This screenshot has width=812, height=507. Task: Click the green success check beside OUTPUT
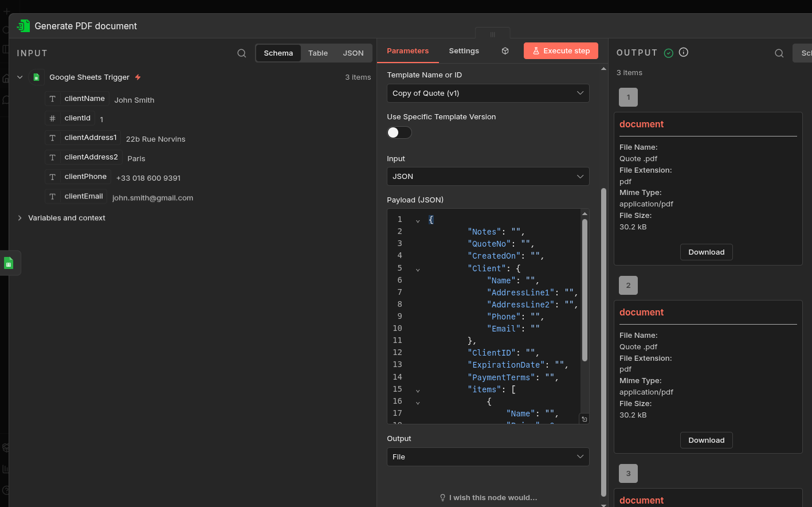pyautogui.click(x=668, y=52)
